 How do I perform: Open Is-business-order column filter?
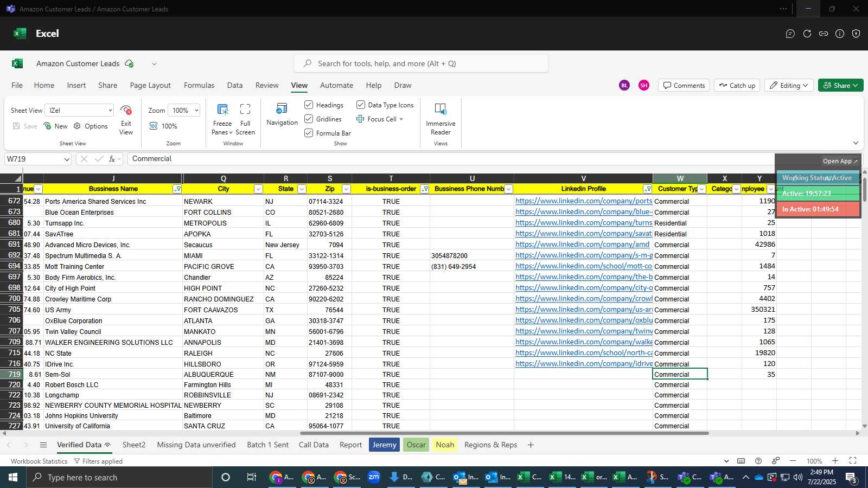[424, 189]
